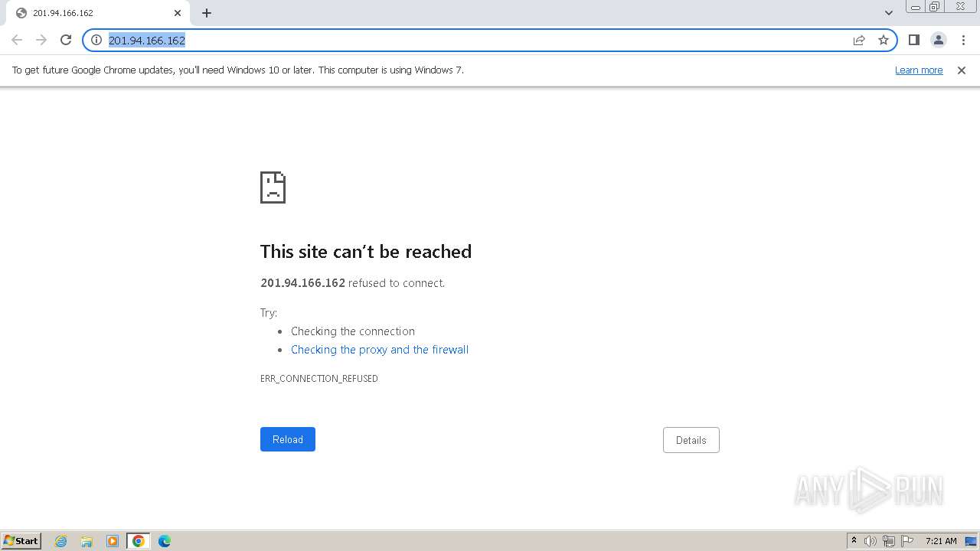Minimize the Chrome window
The image size is (980, 551).
pyautogui.click(x=915, y=7)
